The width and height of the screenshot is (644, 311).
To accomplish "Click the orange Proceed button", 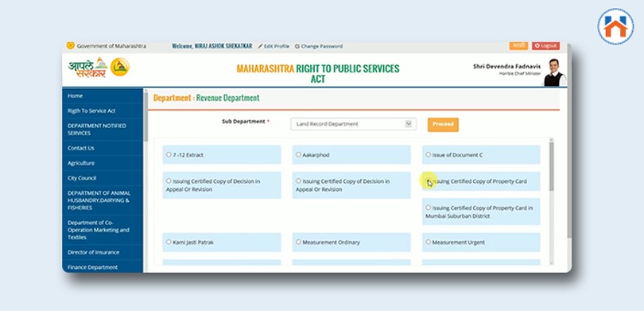I will (x=443, y=125).
